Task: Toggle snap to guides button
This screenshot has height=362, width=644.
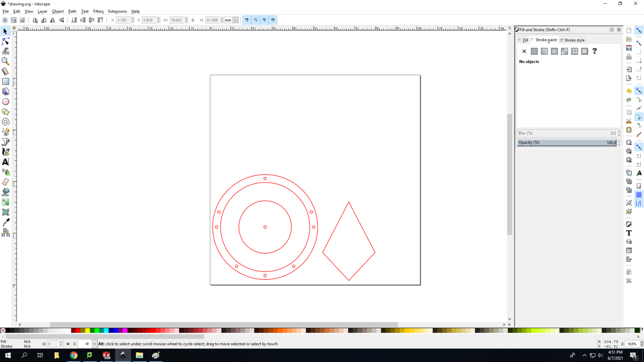Action: click(639, 204)
